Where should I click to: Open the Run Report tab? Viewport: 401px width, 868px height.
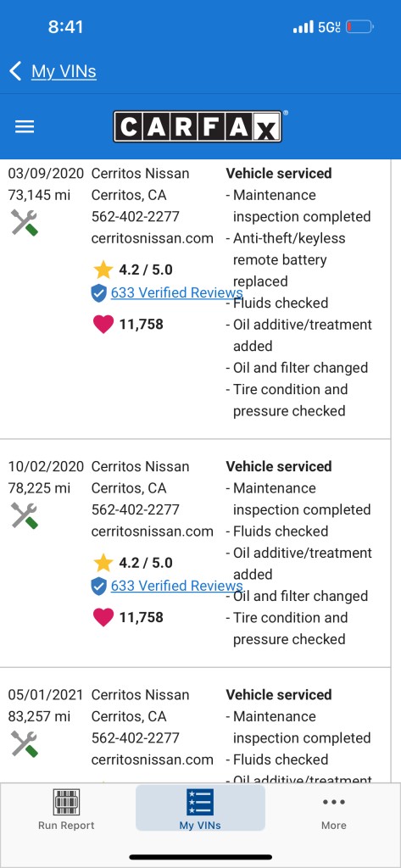click(66, 809)
